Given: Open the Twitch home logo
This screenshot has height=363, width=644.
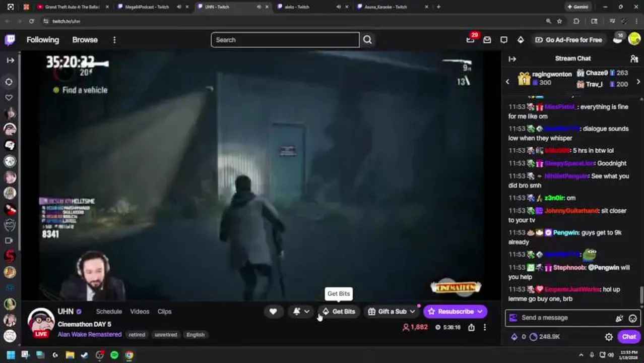Looking at the screenshot, I should (10, 40).
